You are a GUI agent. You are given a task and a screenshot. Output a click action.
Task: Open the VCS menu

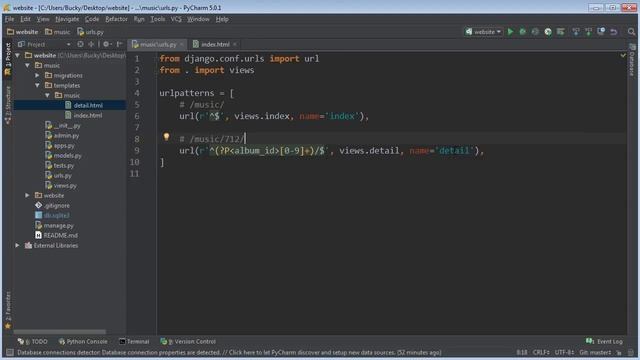pyautogui.click(x=176, y=19)
